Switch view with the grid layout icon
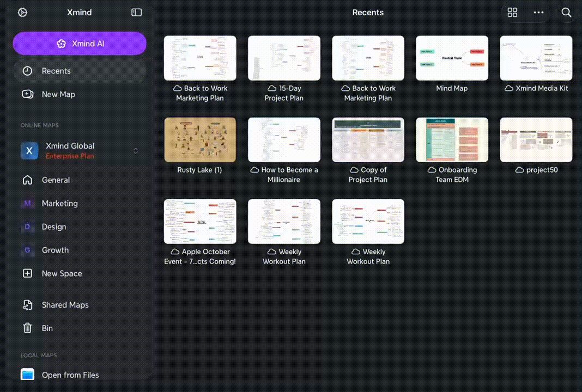 (x=512, y=12)
